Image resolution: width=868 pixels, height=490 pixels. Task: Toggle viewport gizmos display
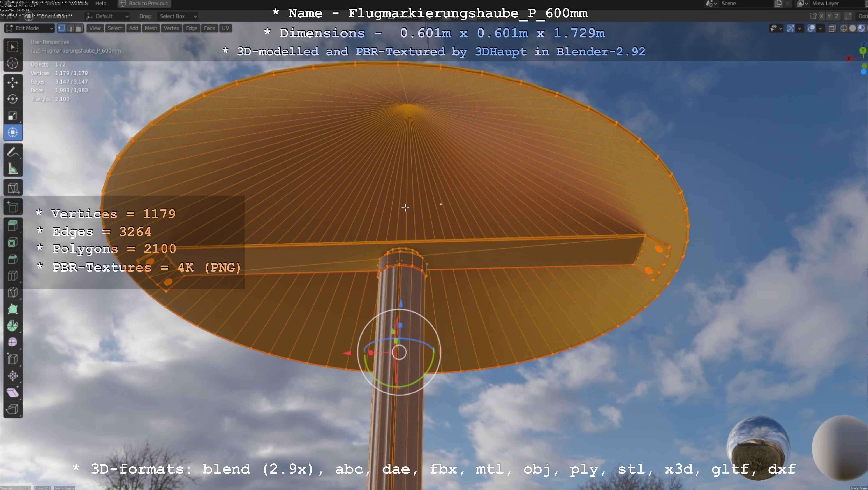(x=791, y=28)
